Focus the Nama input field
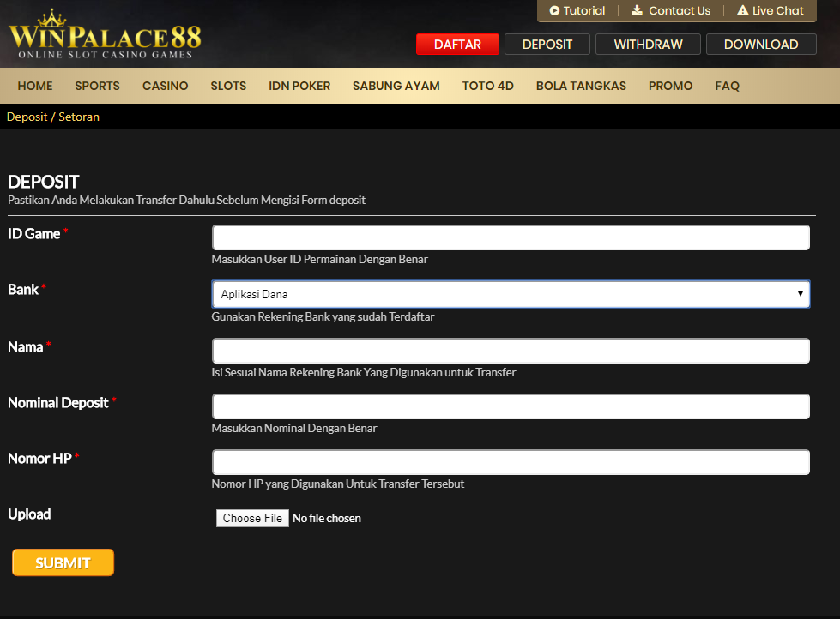This screenshot has height=619, width=840. (511, 351)
